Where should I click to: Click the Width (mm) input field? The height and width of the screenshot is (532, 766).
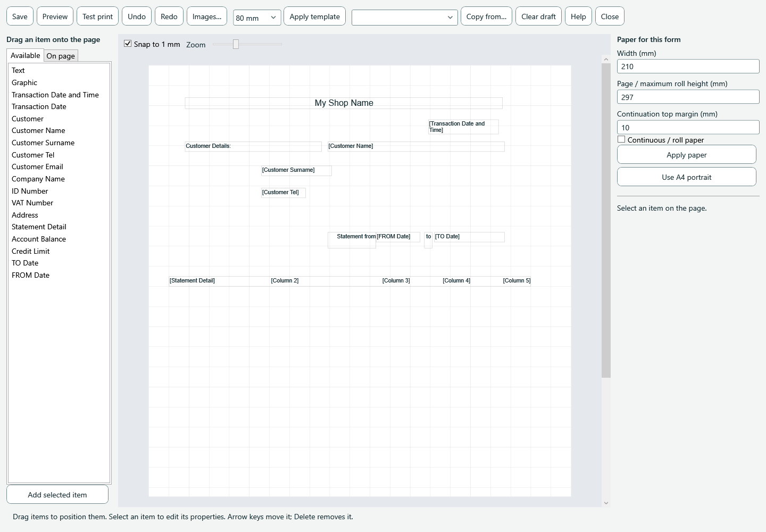688,66
